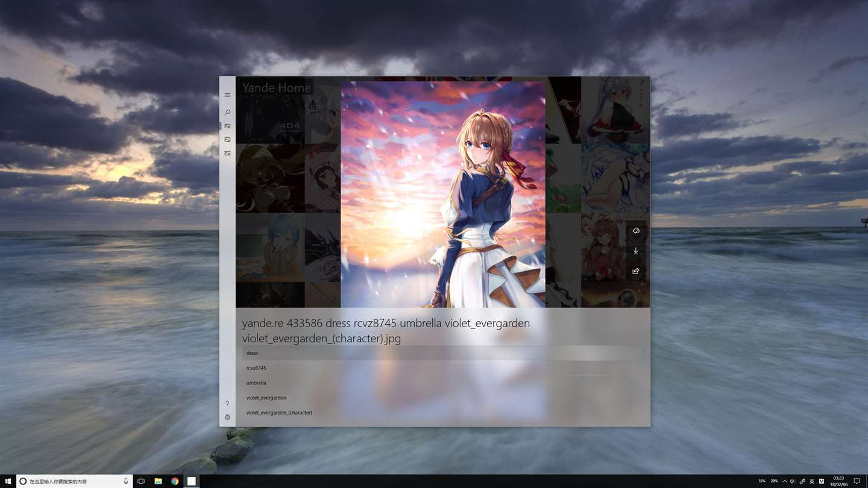Screen dimensions: 868x488
Task: Select the dress tag
Action: [x=442, y=353]
